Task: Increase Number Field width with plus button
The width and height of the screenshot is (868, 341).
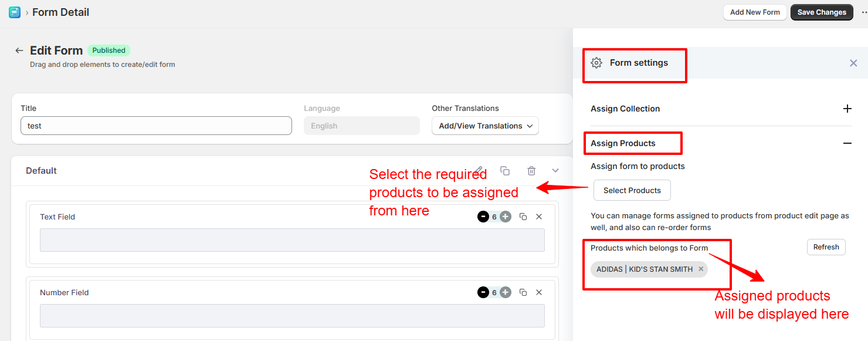Action: tap(506, 292)
